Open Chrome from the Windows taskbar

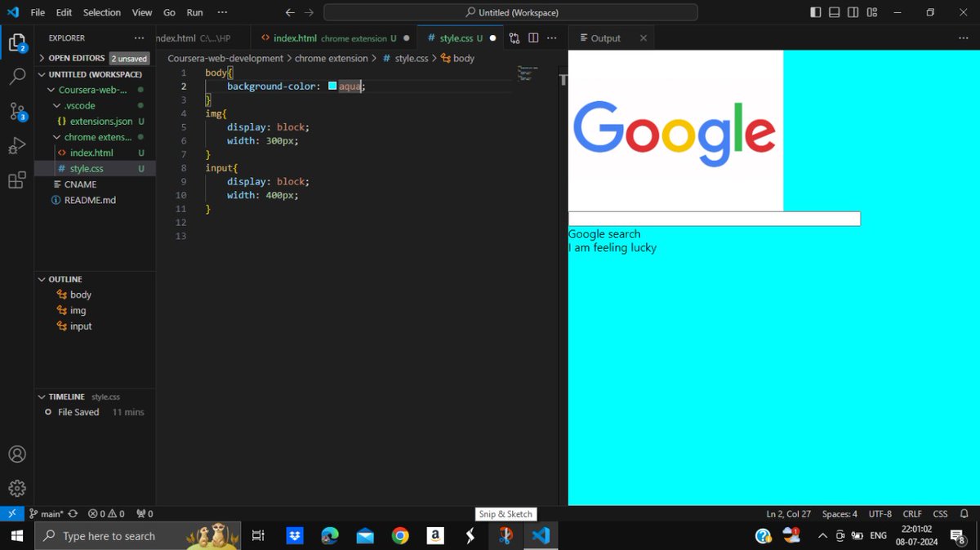tap(400, 535)
